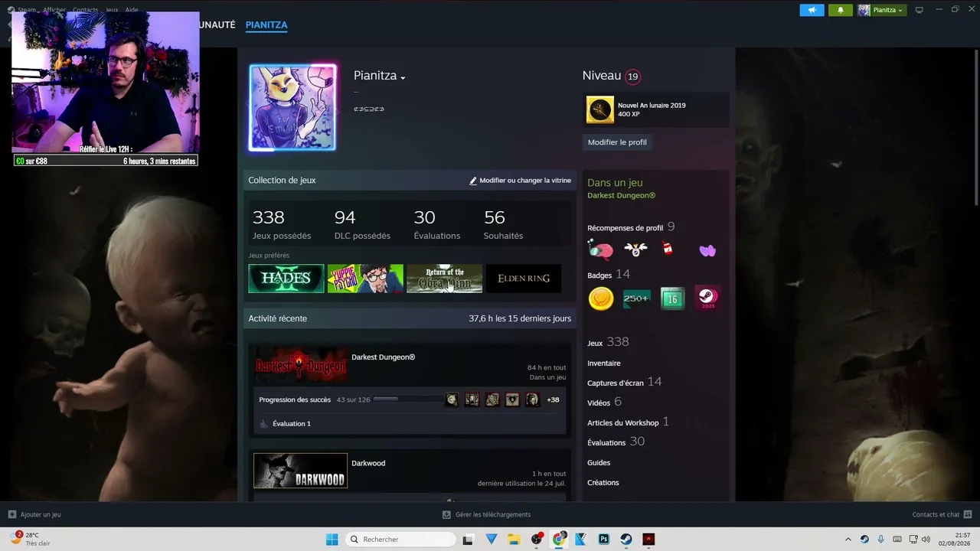Open the Darkest Dungeon® link under Dans un jeu
Viewport: 980px width, 551px height.
coord(622,196)
